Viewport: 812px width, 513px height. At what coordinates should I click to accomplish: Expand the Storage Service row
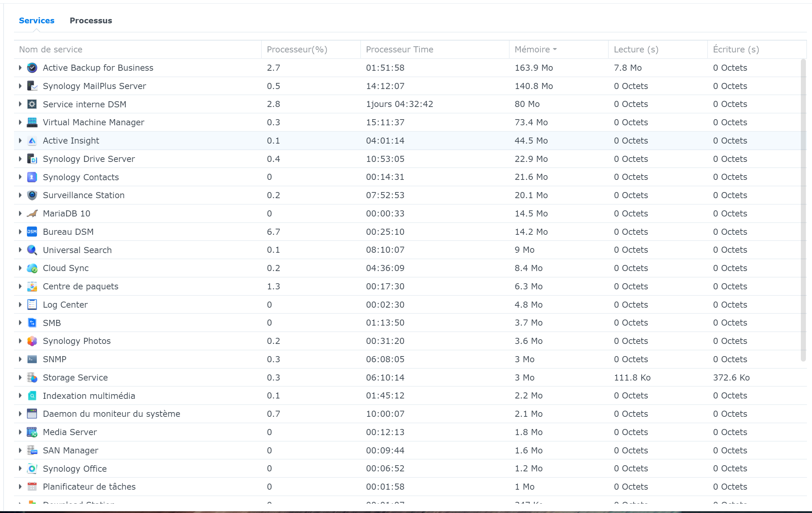(20, 377)
